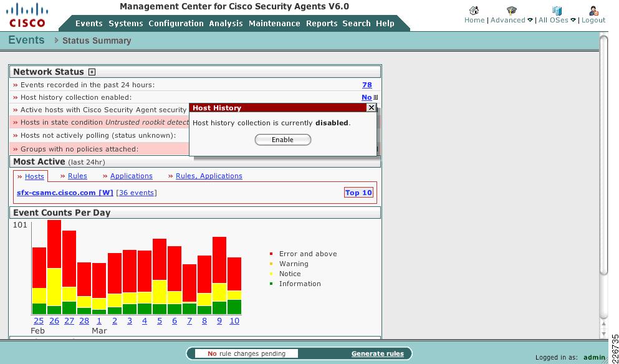Click the vertical page scrollbar thumb
The height and width of the screenshot is (364, 619).
tap(604, 154)
